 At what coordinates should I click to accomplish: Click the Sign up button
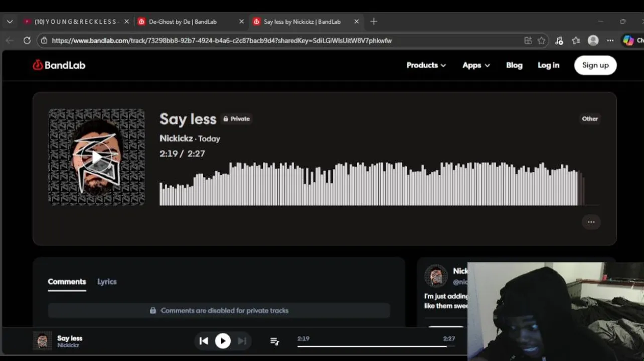coord(595,65)
